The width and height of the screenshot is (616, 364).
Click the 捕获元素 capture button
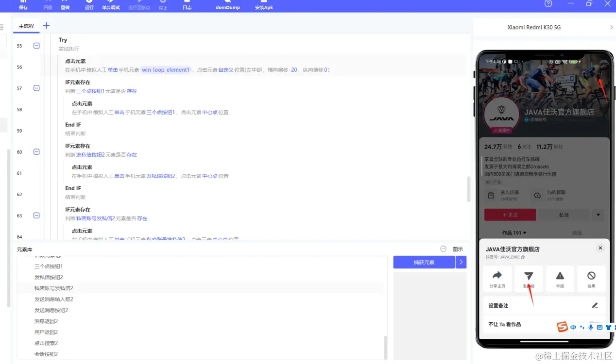424,262
